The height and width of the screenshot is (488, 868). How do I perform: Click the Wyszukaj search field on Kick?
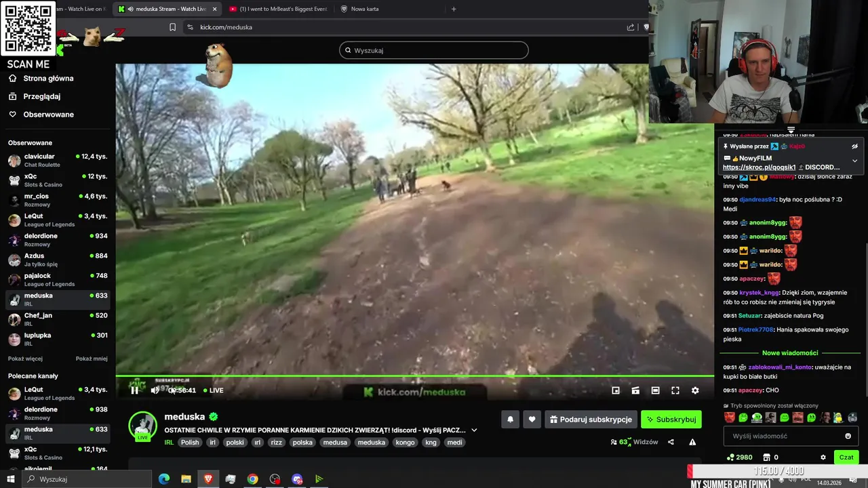434,50
